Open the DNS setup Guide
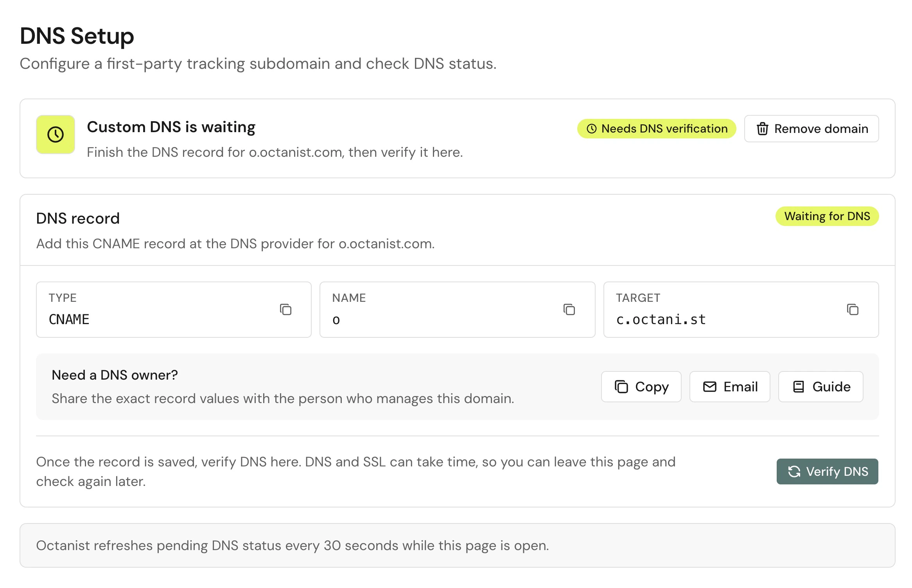This screenshot has height=588, width=912. [821, 387]
